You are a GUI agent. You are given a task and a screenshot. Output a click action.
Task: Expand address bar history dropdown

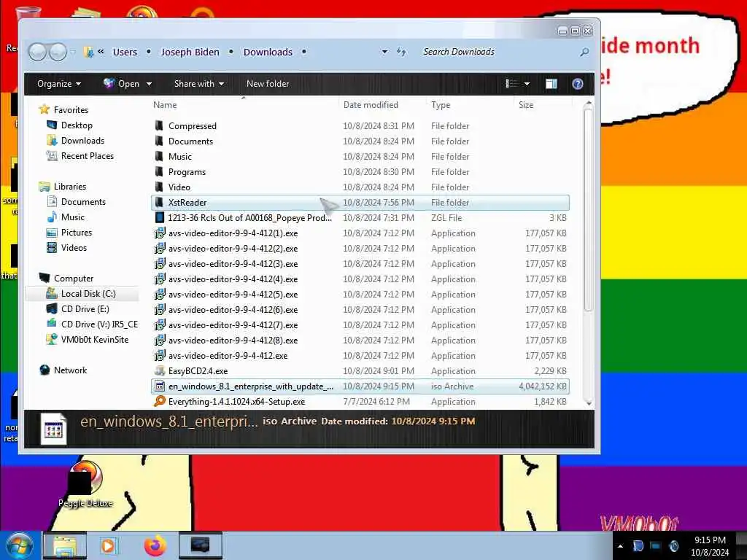(x=384, y=52)
